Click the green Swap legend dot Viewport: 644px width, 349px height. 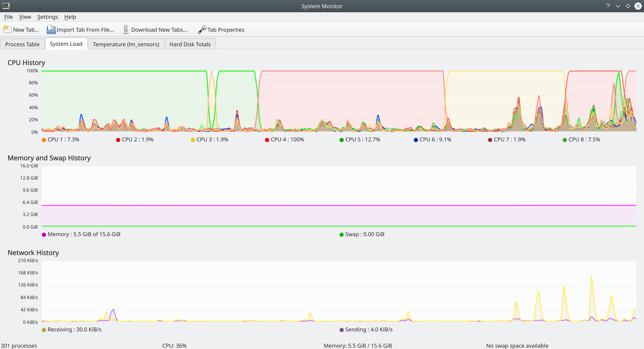342,235
